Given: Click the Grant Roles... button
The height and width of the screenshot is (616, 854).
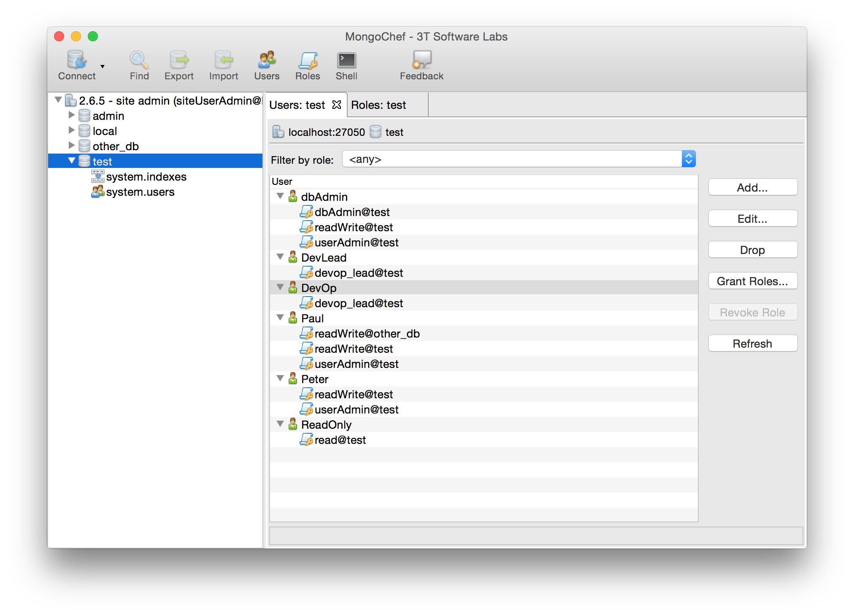Looking at the screenshot, I should [753, 281].
